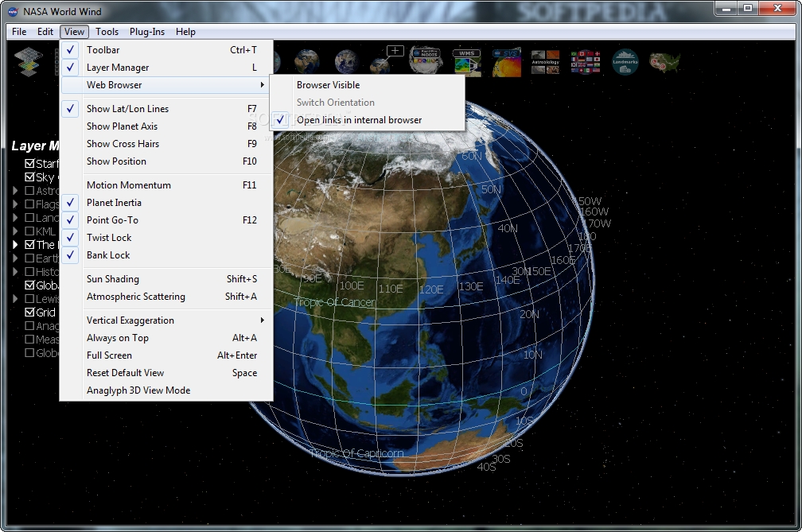Open the WMS browser toolbar icon
802x532 pixels.
point(466,62)
